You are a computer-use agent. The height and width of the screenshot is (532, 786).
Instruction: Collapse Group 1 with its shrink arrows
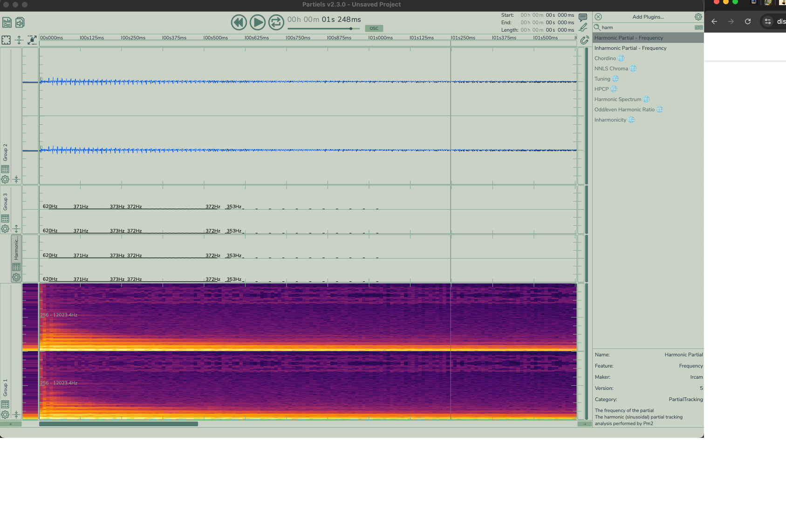point(16,414)
